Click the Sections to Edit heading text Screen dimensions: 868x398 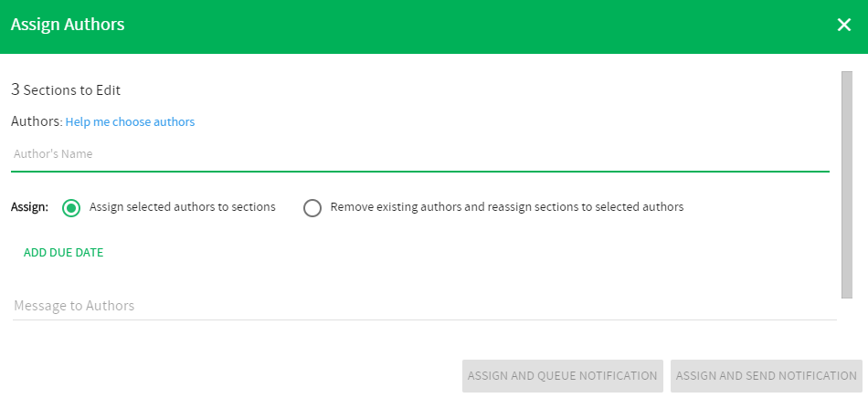72,90
